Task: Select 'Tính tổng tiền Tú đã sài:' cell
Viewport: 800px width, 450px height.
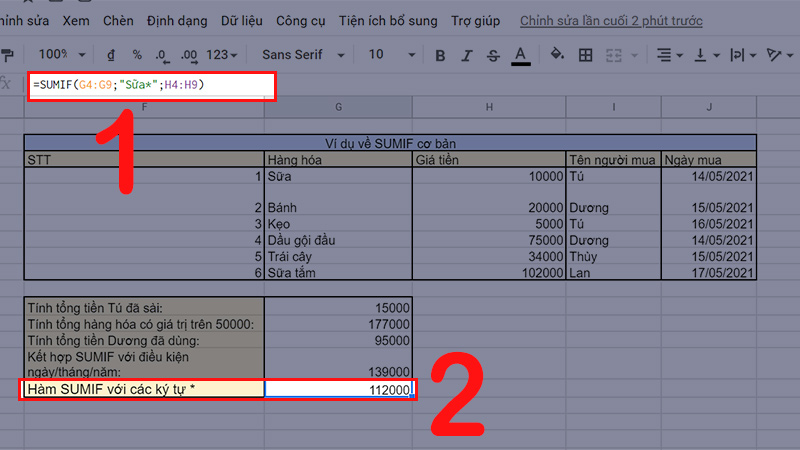Action: pos(144,308)
